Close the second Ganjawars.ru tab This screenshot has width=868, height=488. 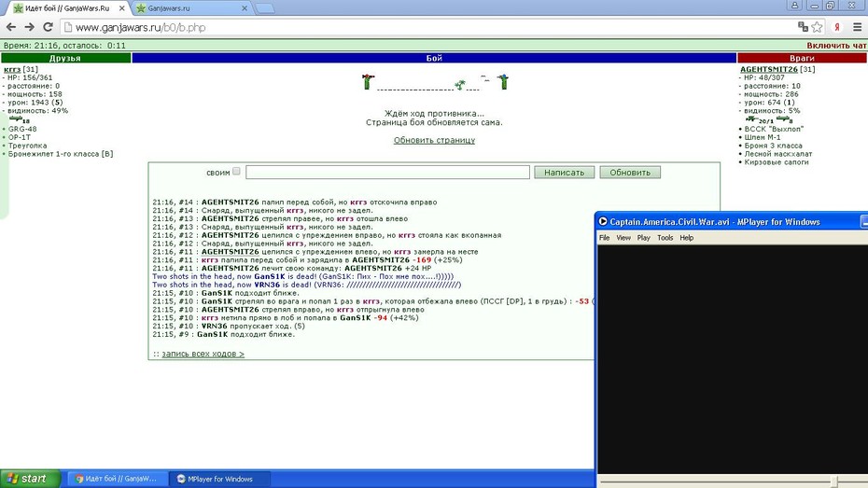point(245,8)
